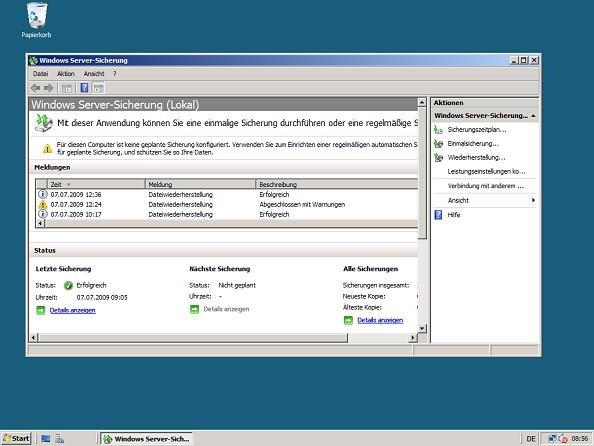Click the 07.07.2009 09:05 Uhrzeit value

click(x=102, y=297)
